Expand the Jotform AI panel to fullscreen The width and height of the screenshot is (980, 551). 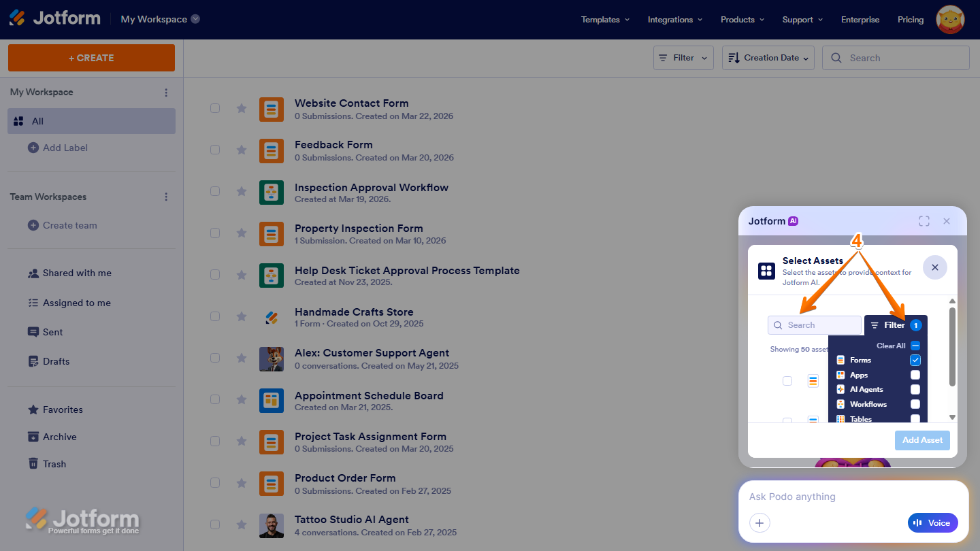pos(924,221)
